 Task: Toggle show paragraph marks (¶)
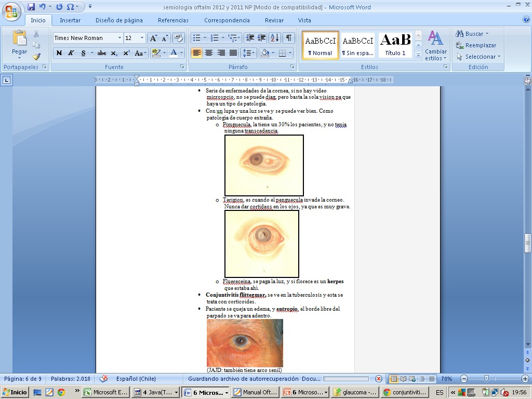click(x=288, y=38)
